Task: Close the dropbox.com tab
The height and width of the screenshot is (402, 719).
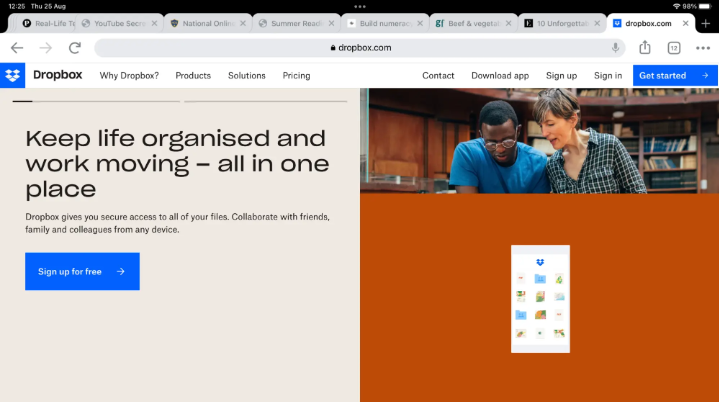Action: [685, 23]
